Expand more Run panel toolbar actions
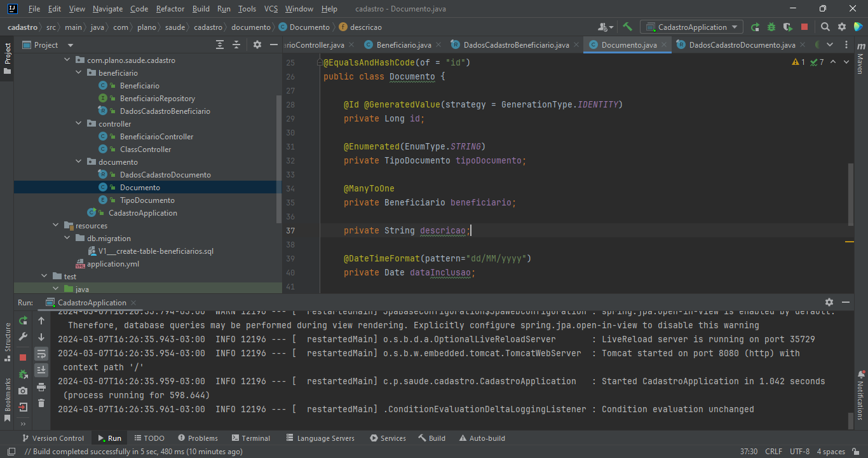The width and height of the screenshot is (868, 458). pyautogui.click(x=24, y=423)
